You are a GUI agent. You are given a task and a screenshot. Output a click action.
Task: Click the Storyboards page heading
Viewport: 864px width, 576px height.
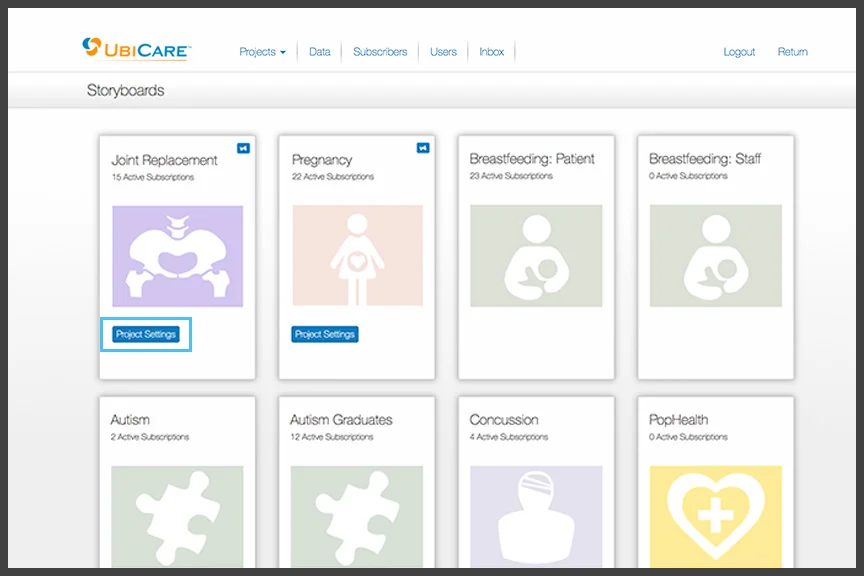[x=126, y=90]
